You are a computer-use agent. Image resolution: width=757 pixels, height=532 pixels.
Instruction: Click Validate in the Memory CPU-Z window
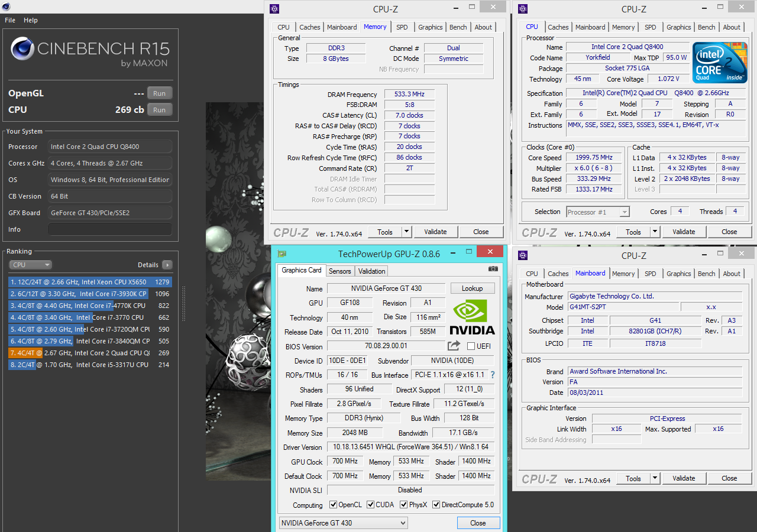pos(436,232)
